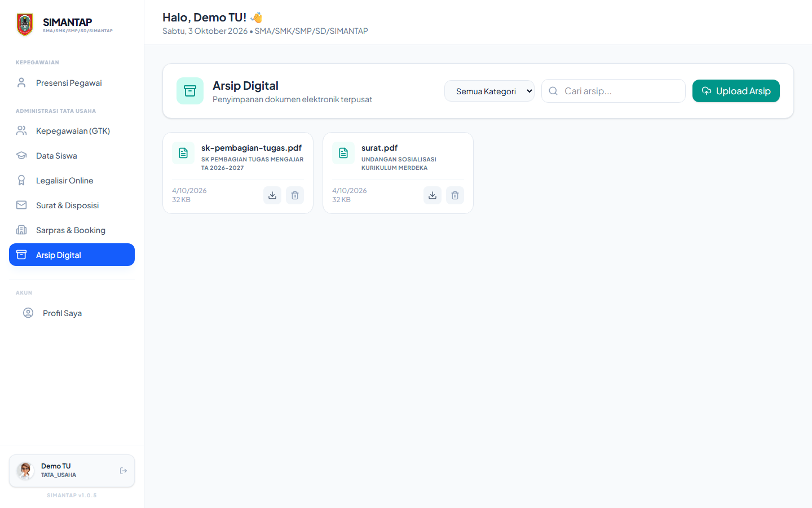This screenshot has height=508, width=812.
Task: Download sk-pembagian-tugas.pdf
Action: pos(272,195)
